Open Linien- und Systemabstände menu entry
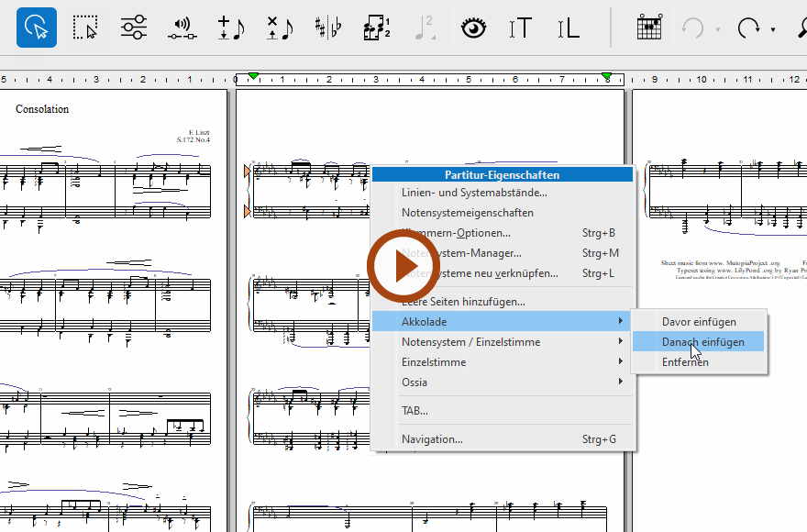 coord(474,193)
